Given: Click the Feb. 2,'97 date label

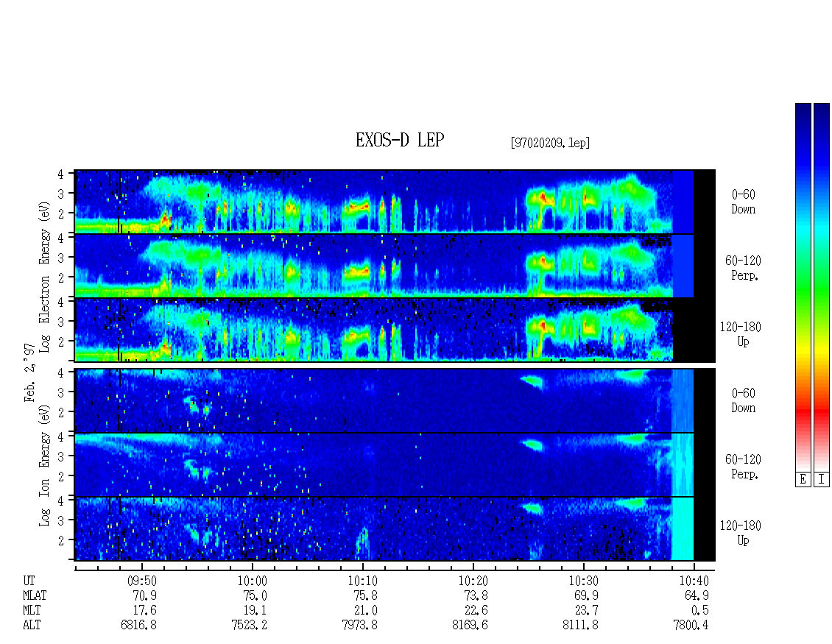Looking at the screenshot, I should coord(29,372).
